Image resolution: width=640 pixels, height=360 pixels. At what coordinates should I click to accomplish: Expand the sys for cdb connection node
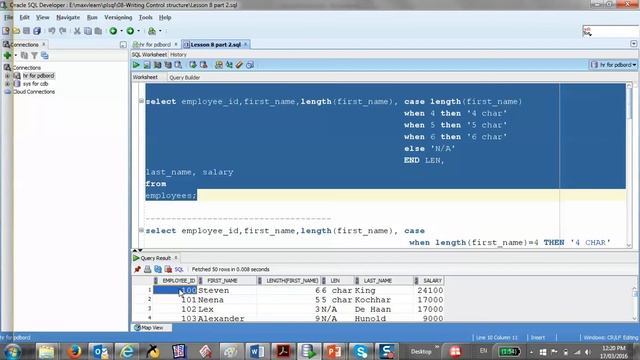[7, 84]
